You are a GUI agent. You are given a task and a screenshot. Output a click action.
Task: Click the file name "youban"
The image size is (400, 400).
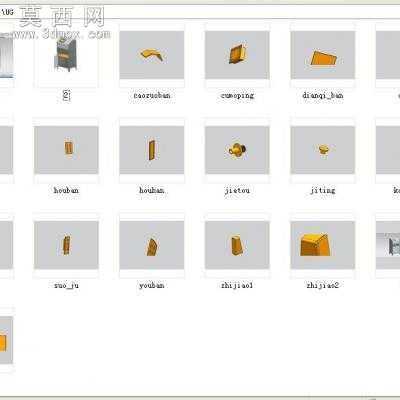152,286
